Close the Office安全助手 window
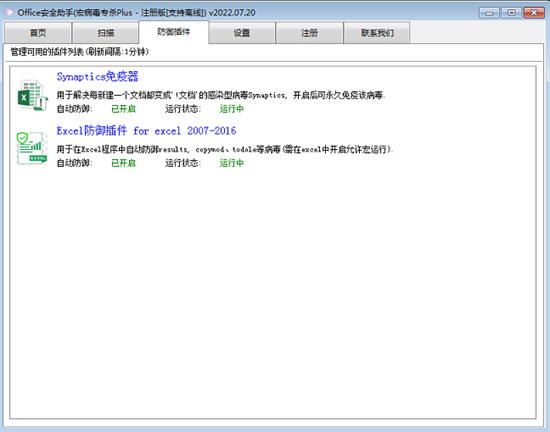 (534, 13)
